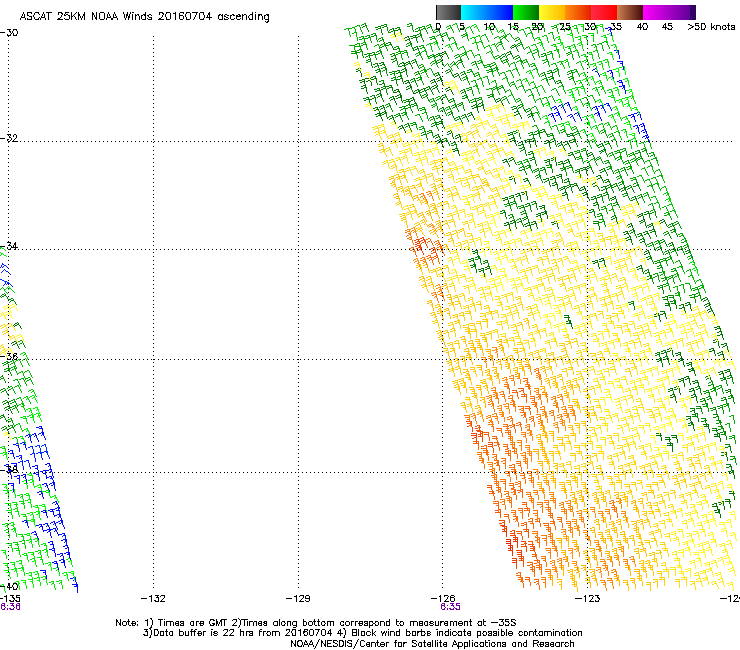740x650 pixels.
Task: Click the '-34' latitude axis label
Action: click(9, 246)
